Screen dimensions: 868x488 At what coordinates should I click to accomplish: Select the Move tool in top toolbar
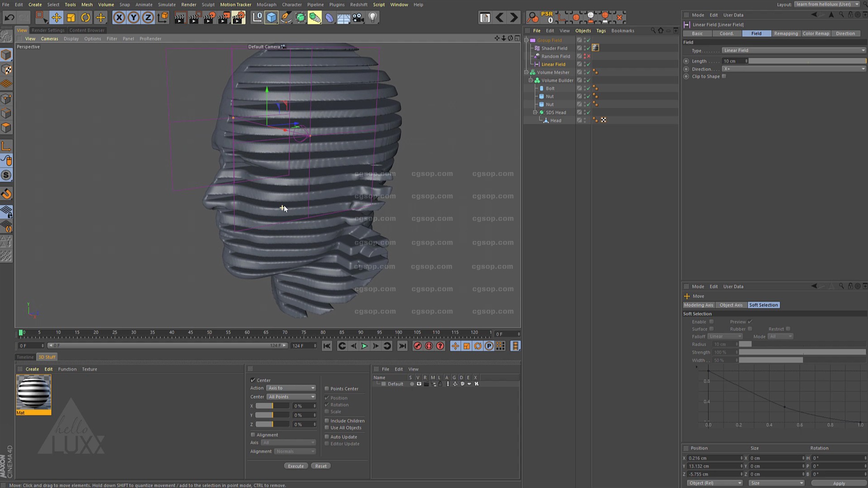pyautogui.click(x=56, y=18)
